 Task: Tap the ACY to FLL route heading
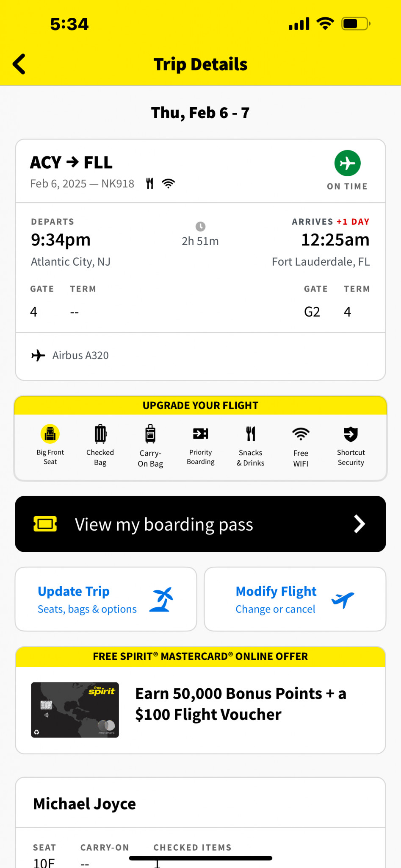[x=71, y=162]
